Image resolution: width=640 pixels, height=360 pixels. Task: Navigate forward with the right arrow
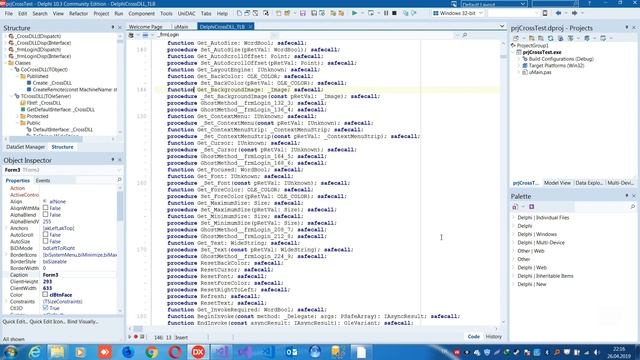[x=574, y=13]
